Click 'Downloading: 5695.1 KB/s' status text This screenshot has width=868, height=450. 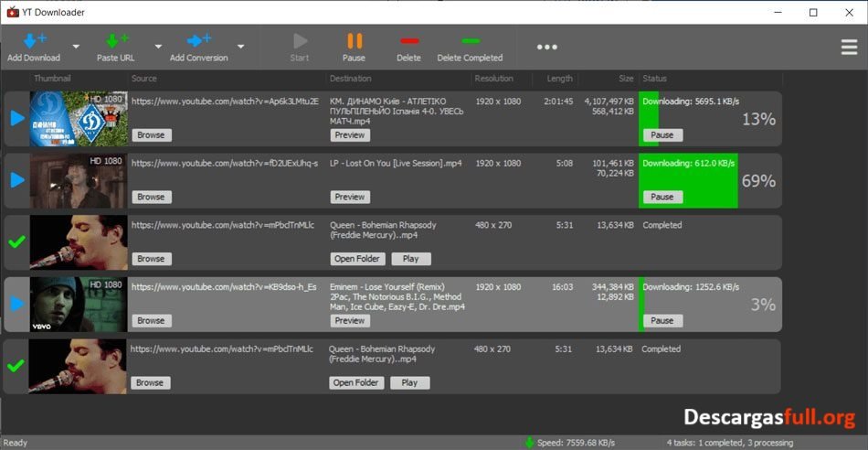691,102
